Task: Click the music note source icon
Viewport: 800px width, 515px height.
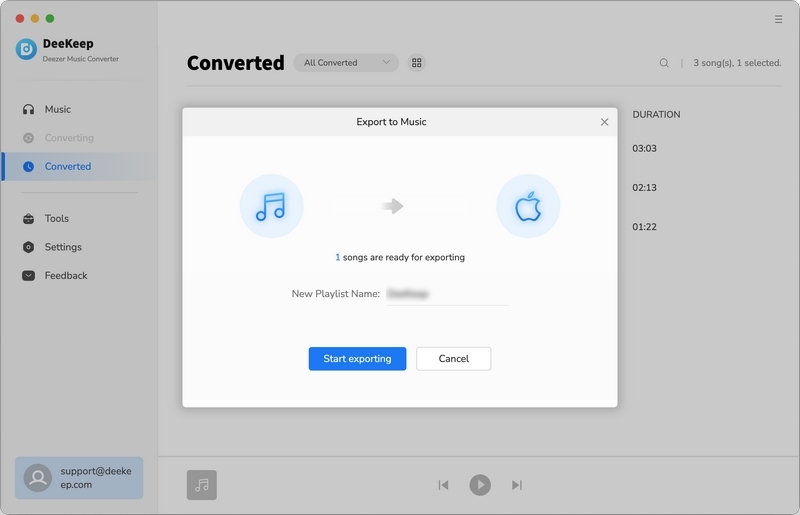Action: click(x=271, y=206)
